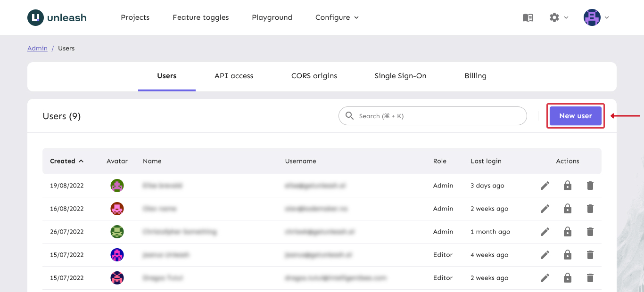Open Feature toggles from navigation
644x292 pixels.
point(201,17)
